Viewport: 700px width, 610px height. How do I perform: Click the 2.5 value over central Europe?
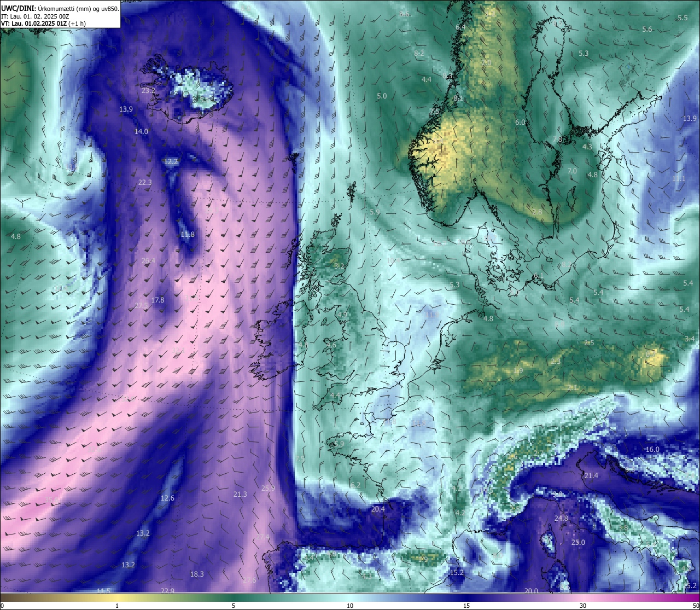pyautogui.click(x=589, y=342)
